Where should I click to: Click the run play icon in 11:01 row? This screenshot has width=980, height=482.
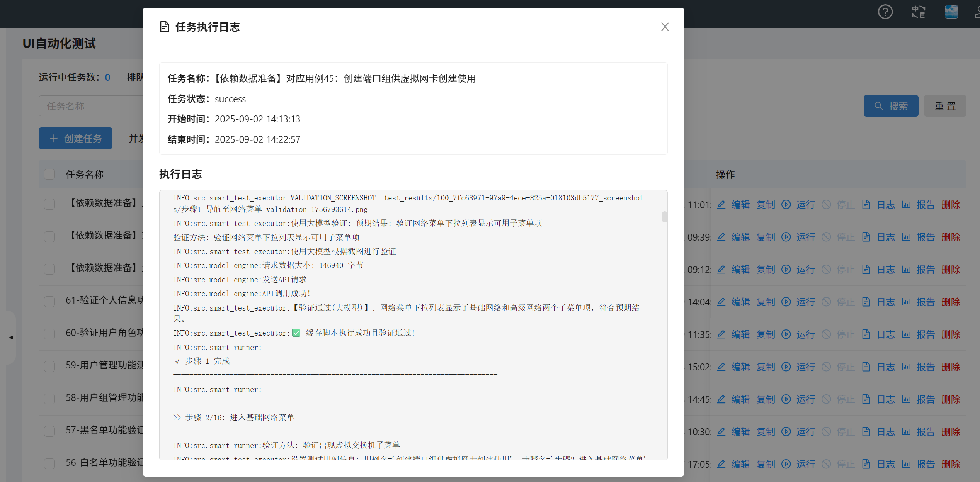786,205
